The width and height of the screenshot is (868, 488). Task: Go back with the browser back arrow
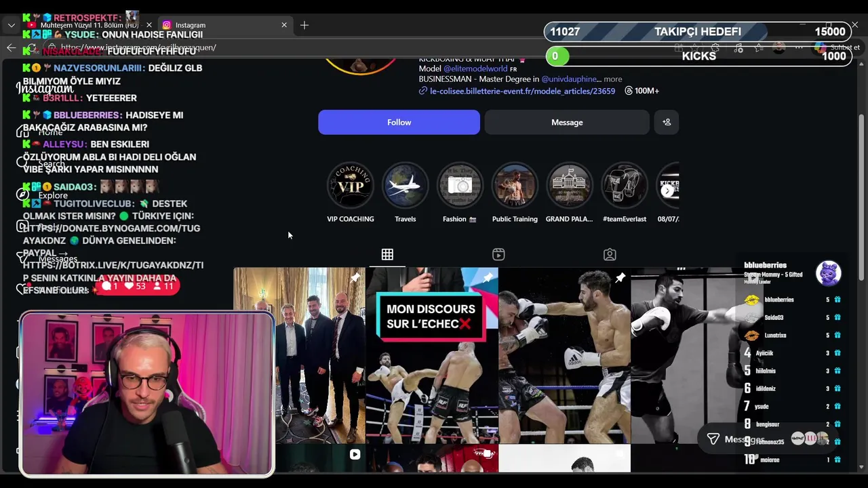click(x=11, y=47)
